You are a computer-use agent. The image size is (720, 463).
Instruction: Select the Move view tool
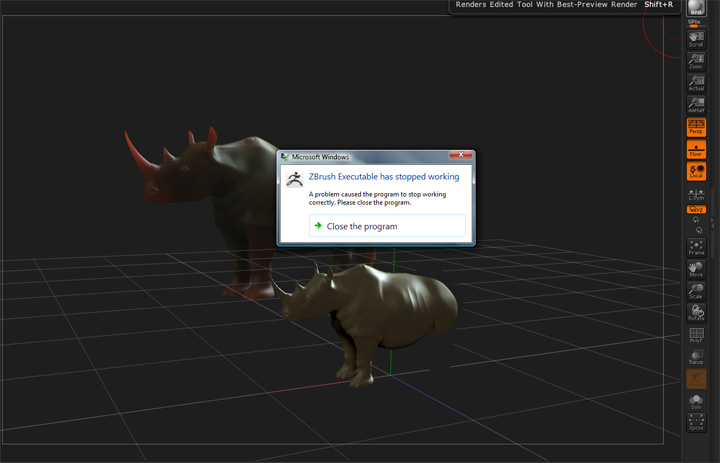click(696, 269)
